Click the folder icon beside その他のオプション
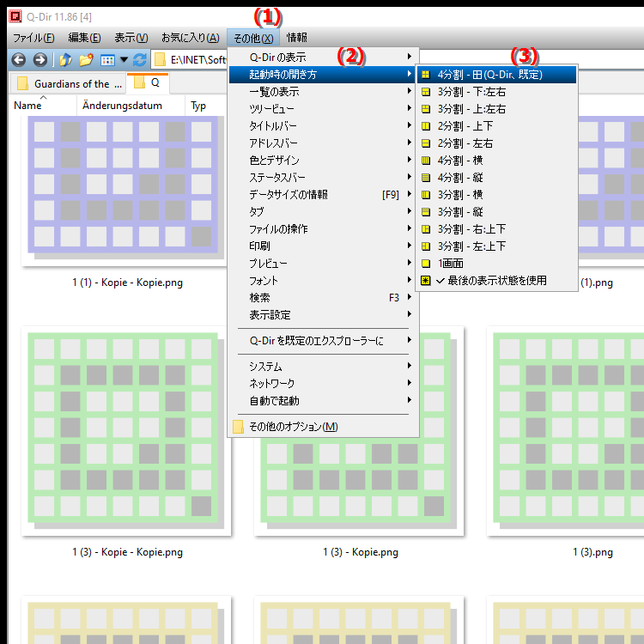The height and width of the screenshot is (644, 644). (x=238, y=427)
